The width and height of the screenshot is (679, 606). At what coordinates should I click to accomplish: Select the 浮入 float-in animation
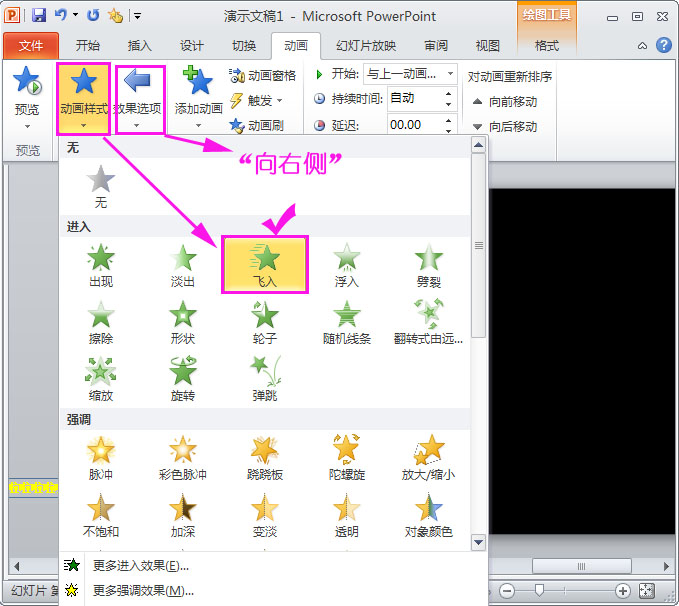tap(346, 265)
